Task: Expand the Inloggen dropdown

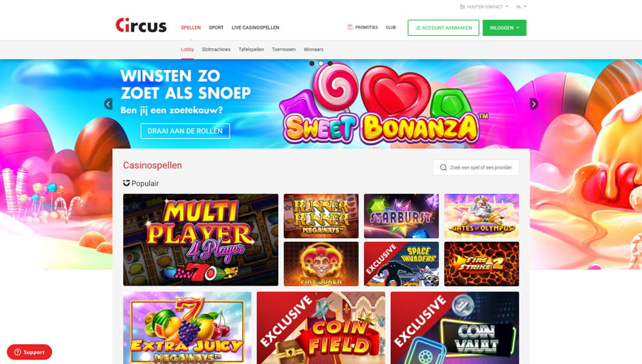Action: click(505, 28)
